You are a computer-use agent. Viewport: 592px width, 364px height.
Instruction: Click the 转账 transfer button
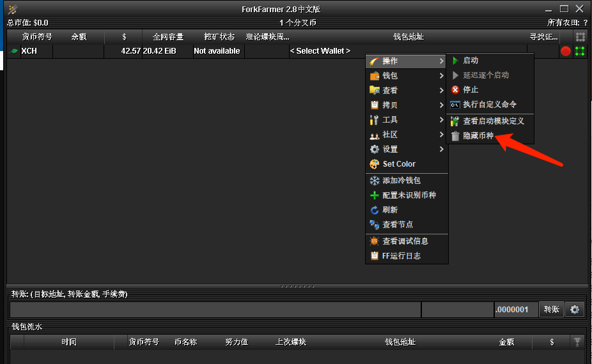tap(551, 310)
